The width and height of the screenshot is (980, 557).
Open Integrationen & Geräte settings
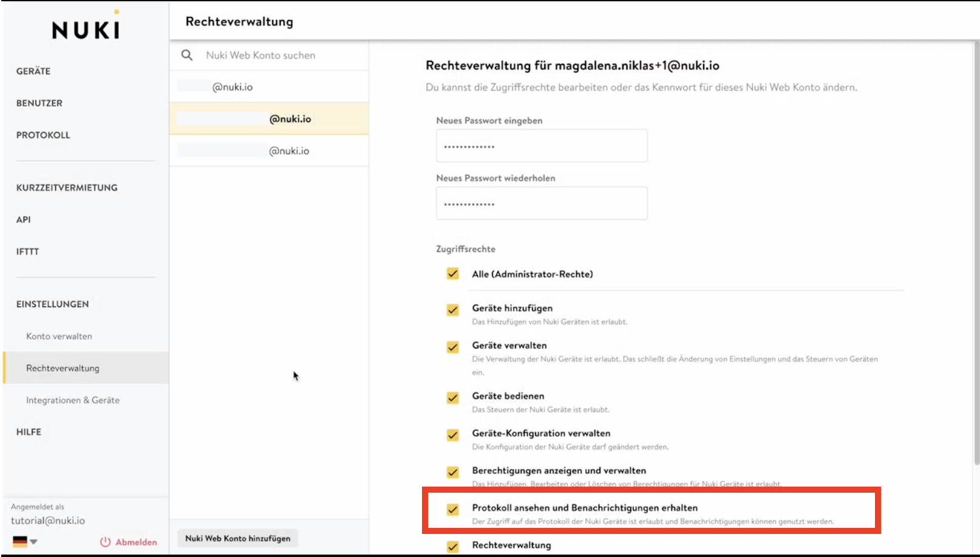(73, 400)
